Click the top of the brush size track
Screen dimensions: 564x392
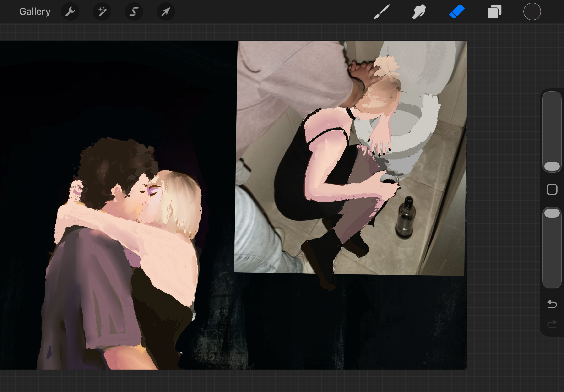(x=552, y=98)
